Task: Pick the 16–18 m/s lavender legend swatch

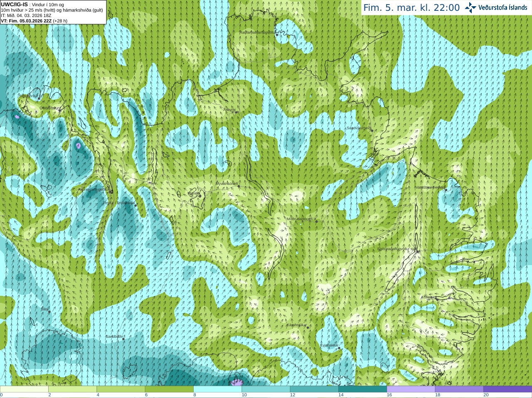Action: pos(411,389)
